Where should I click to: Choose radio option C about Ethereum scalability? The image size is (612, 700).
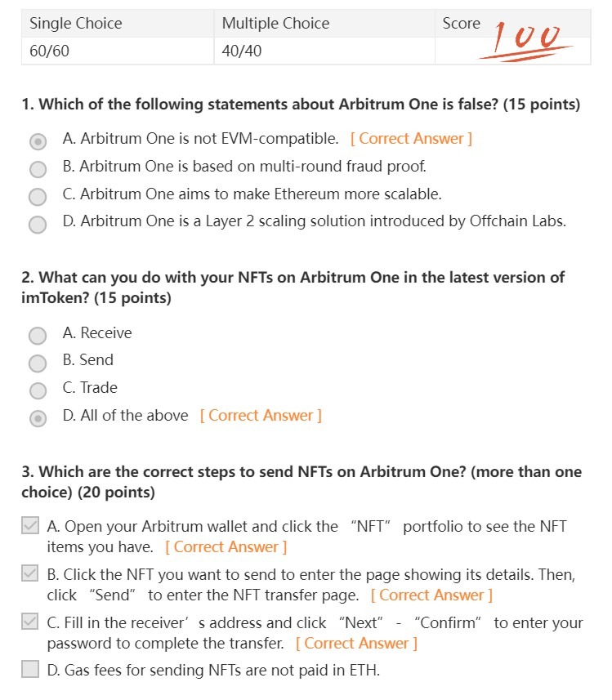click(38, 196)
